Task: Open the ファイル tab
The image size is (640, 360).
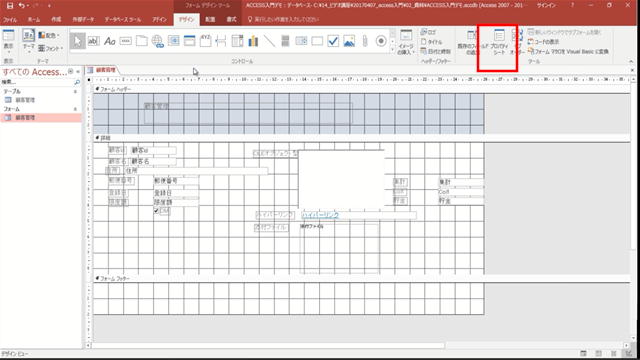Action: pos(10,20)
